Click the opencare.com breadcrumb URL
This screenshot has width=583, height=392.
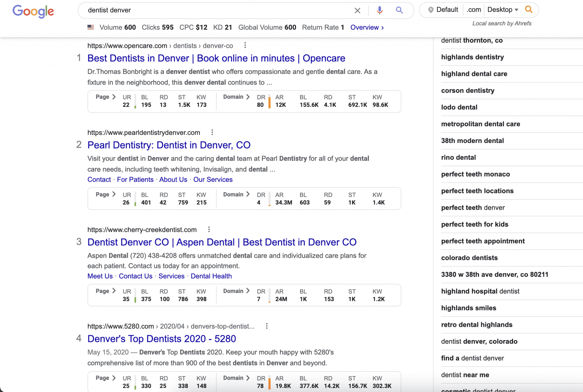pyautogui.click(x=160, y=46)
